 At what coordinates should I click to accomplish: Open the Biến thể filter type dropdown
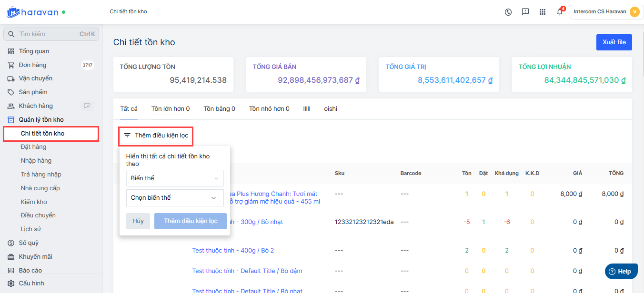(x=174, y=178)
